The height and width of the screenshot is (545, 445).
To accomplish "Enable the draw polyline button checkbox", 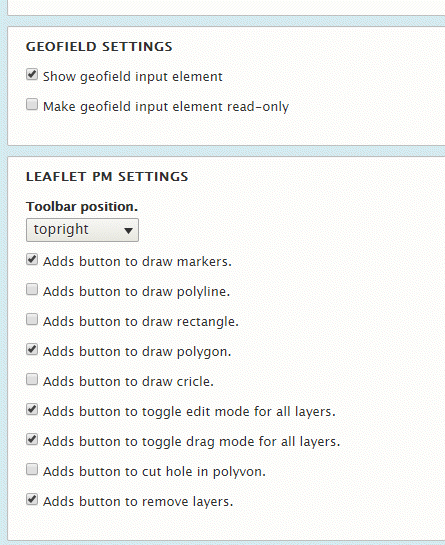I will [x=32, y=289].
